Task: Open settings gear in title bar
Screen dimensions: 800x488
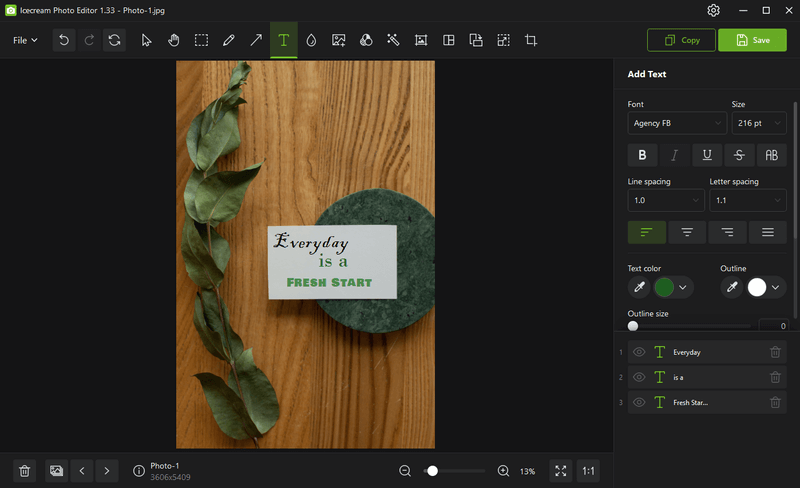Action: [x=713, y=10]
